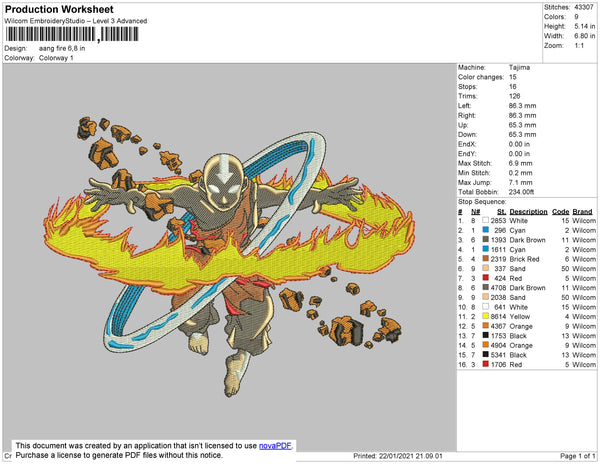Click the Brick Red 2319 color swatch
The image size is (600, 464).
pyautogui.click(x=486, y=259)
